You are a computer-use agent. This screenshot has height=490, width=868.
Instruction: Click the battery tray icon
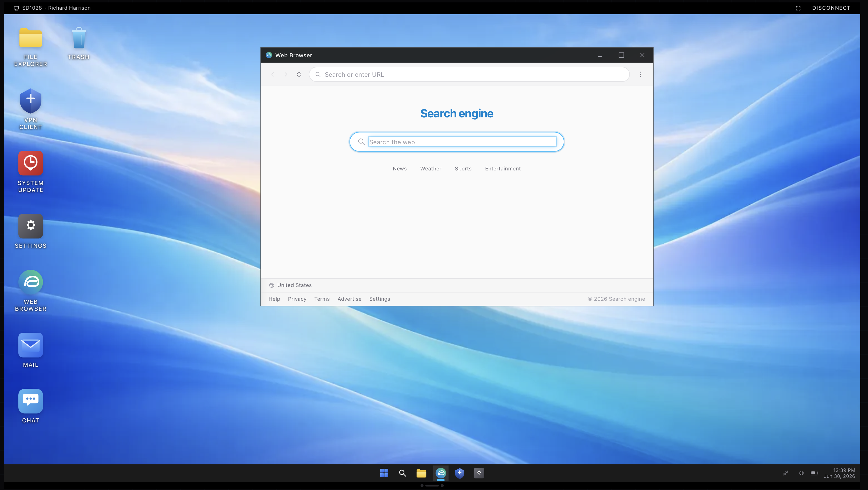pos(814,473)
